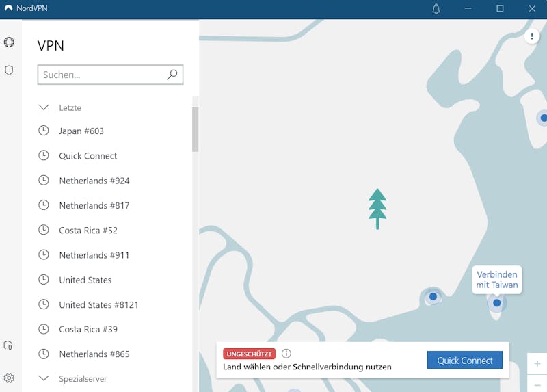
Task: Click the Spezialserver section label
Action: tap(83, 378)
